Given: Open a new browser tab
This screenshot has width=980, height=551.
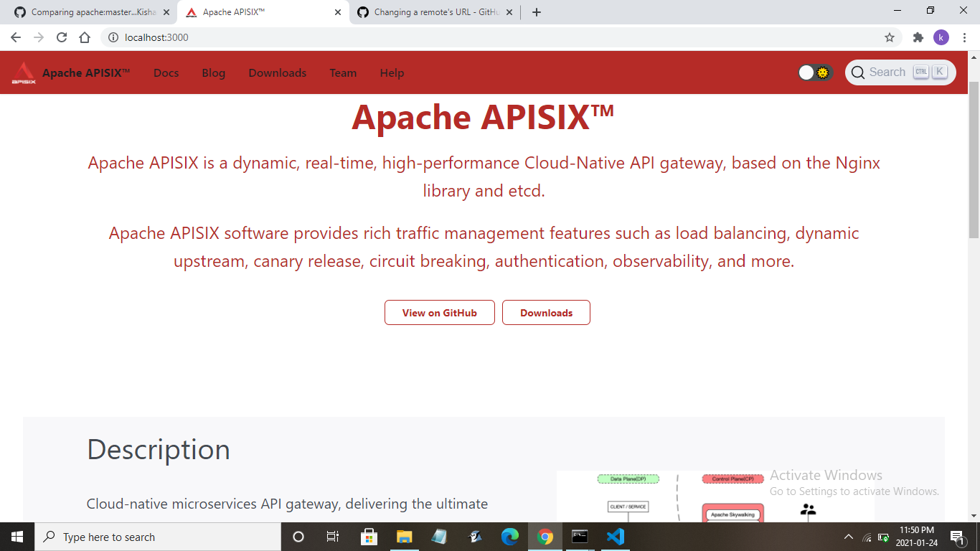Looking at the screenshot, I should 537,12.
